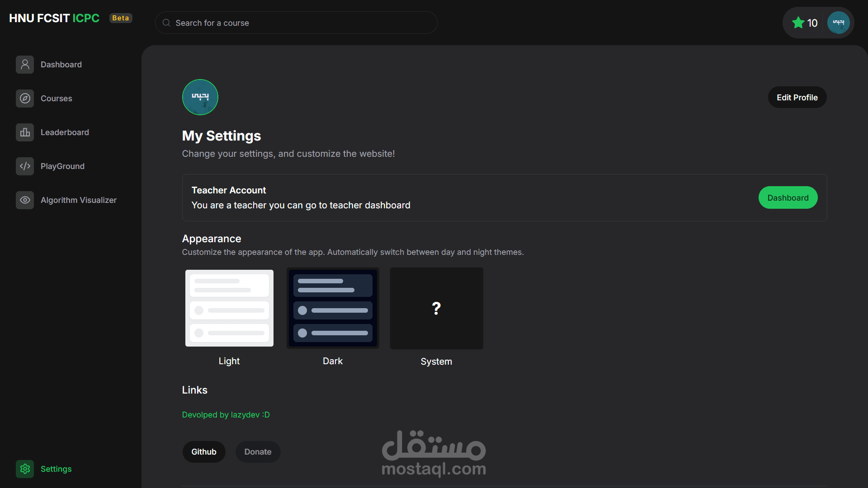Open the green teacher Dashboard button
The width and height of the screenshot is (868, 488).
point(788,197)
